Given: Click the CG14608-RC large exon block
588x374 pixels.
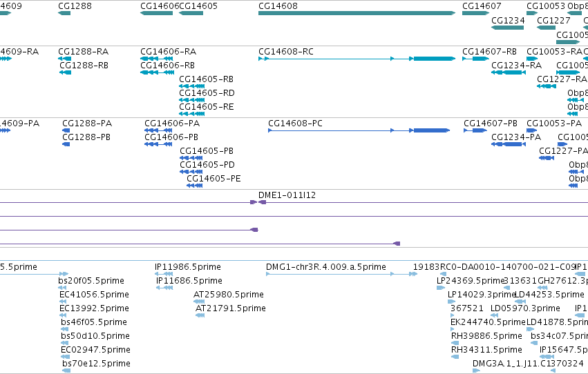Looking at the screenshot, I should pos(434,59).
